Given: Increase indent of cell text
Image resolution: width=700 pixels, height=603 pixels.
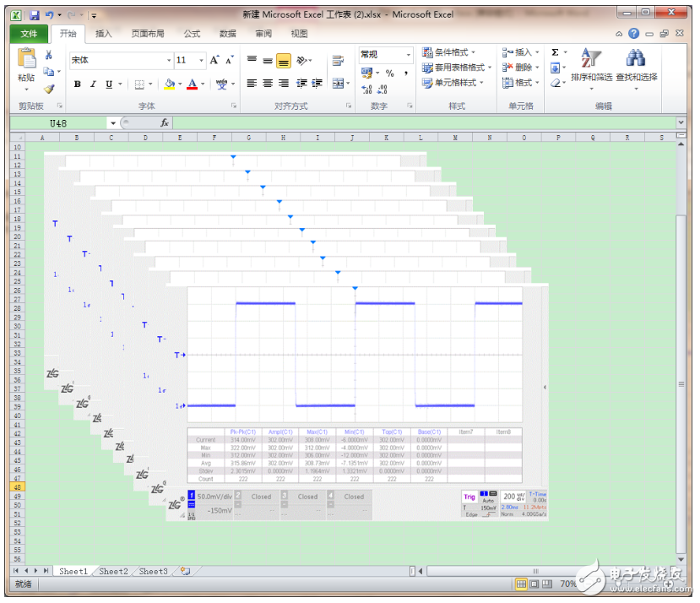Looking at the screenshot, I should pyautogui.click(x=317, y=84).
